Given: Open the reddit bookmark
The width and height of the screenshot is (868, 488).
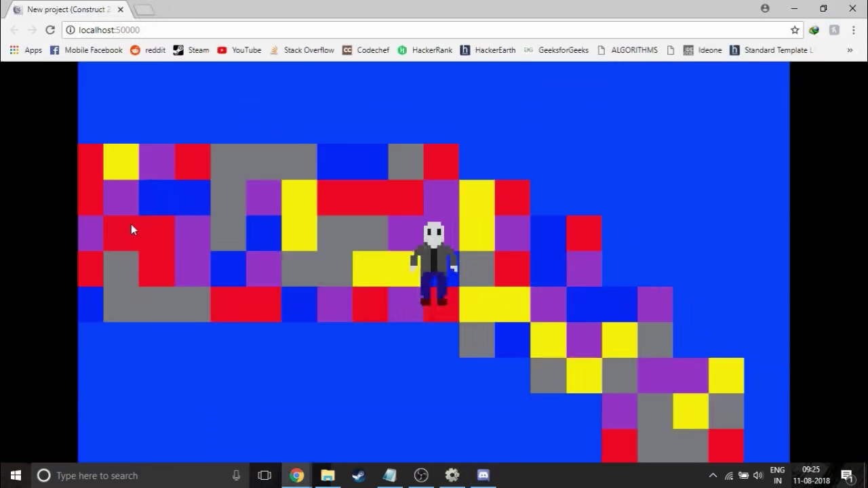Looking at the screenshot, I should 148,50.
